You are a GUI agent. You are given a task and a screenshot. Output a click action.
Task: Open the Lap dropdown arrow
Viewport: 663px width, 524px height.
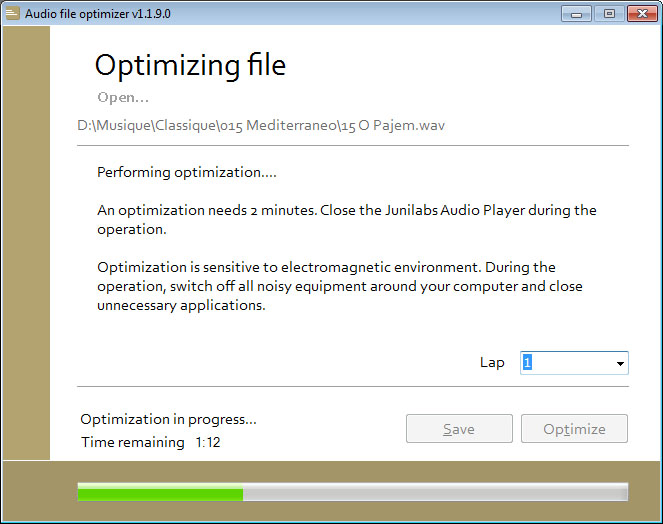pyautogui.click(x=620, y=363)
